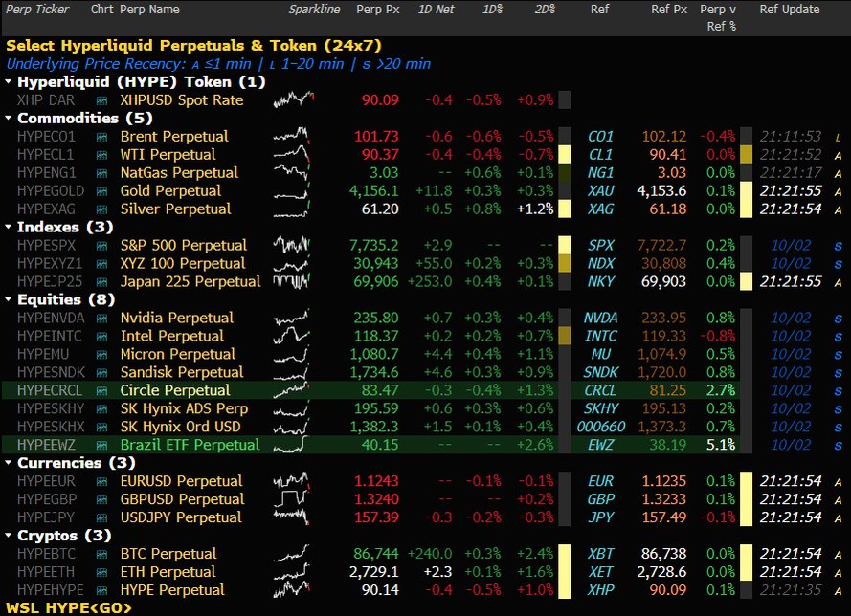Collapse the Hyperliquid (HYPE) Token group

[x=9, y=82]
